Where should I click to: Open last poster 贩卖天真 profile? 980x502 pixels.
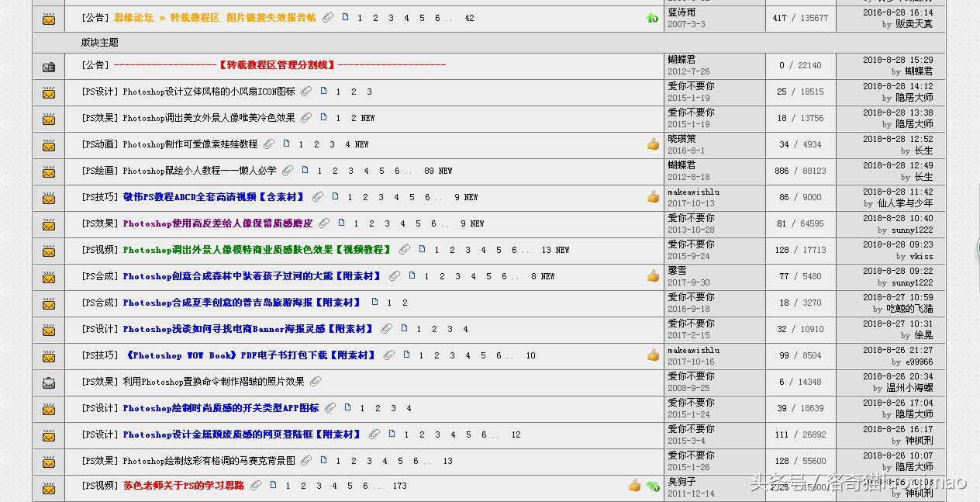point(914,24)
